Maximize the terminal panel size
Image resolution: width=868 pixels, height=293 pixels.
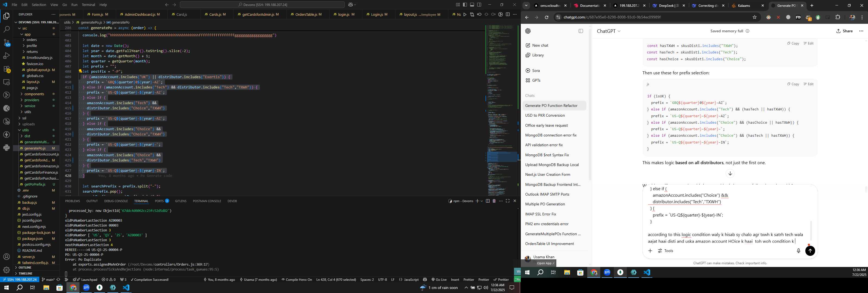coord(508,201)
